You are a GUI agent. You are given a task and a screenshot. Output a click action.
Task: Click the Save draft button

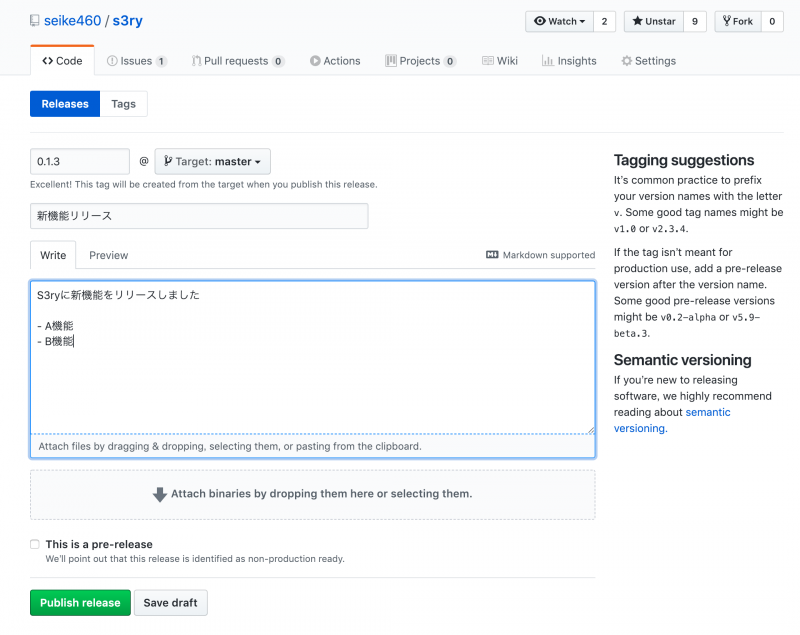[x=170, y=603]
